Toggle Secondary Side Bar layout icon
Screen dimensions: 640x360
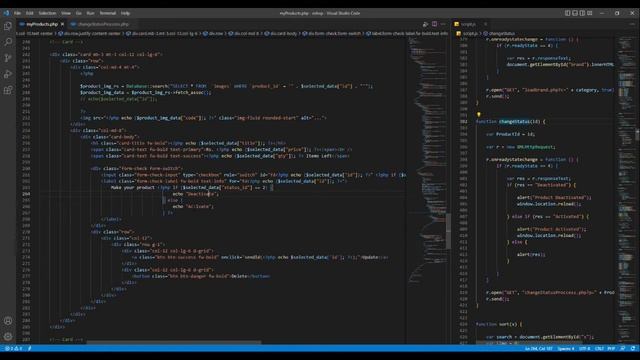pos(582,13)
